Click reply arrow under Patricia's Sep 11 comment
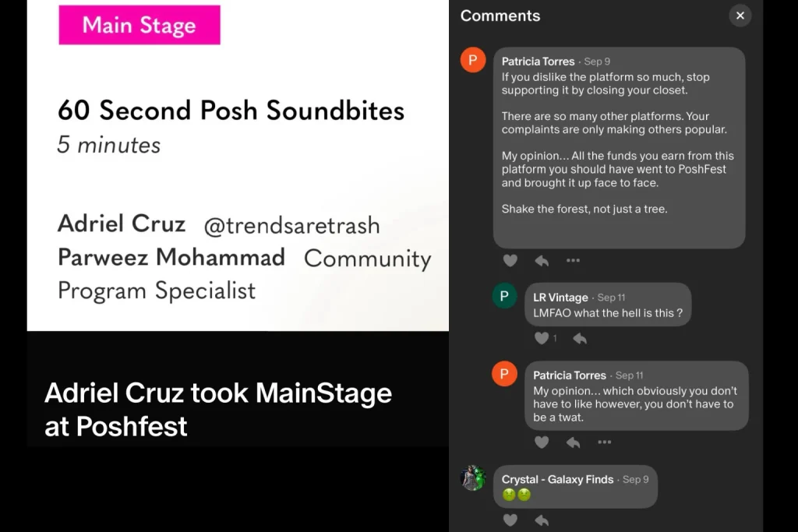The width and height of the screenshot is (798, 532). coord(573,442)
